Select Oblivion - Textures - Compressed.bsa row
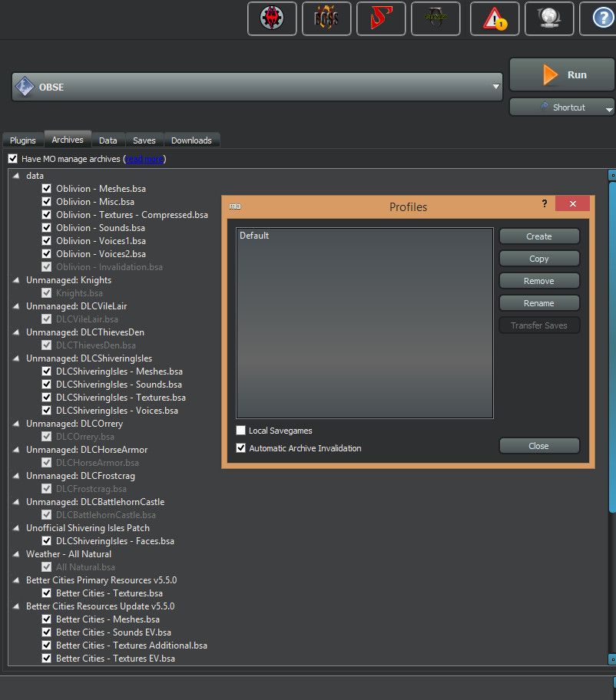616x700 pixels. (x=132, y=215)
